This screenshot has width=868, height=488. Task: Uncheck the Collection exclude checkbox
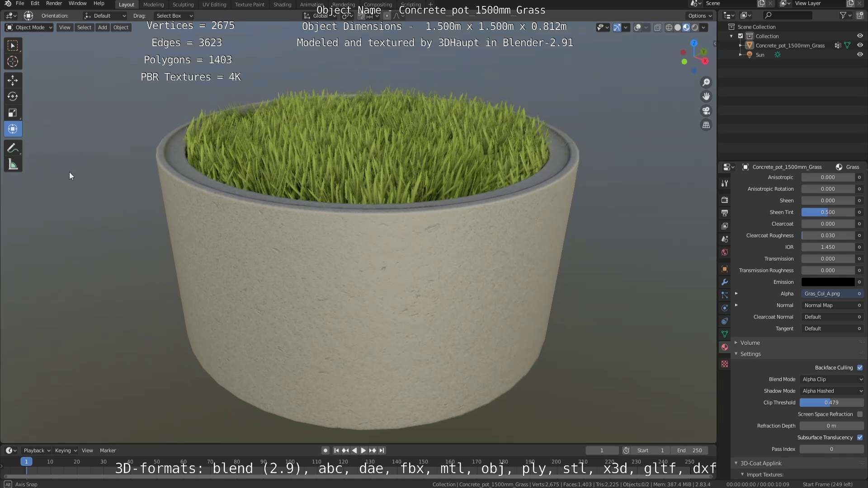741,36
